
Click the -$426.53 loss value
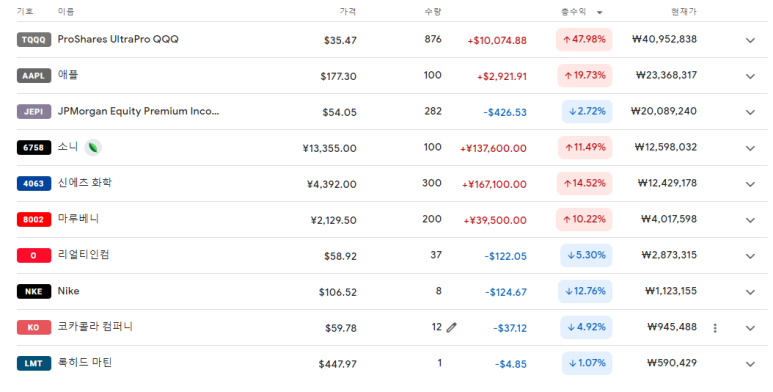(x=505, y=112)
